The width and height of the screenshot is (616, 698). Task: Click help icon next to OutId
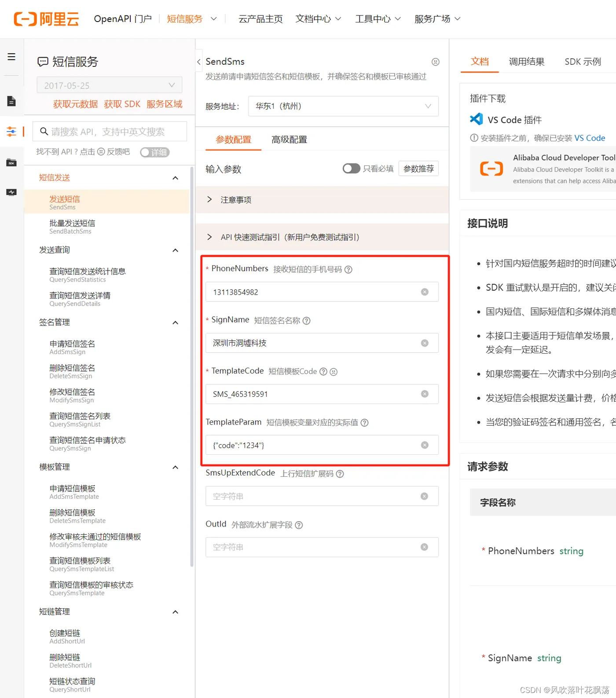299,525
